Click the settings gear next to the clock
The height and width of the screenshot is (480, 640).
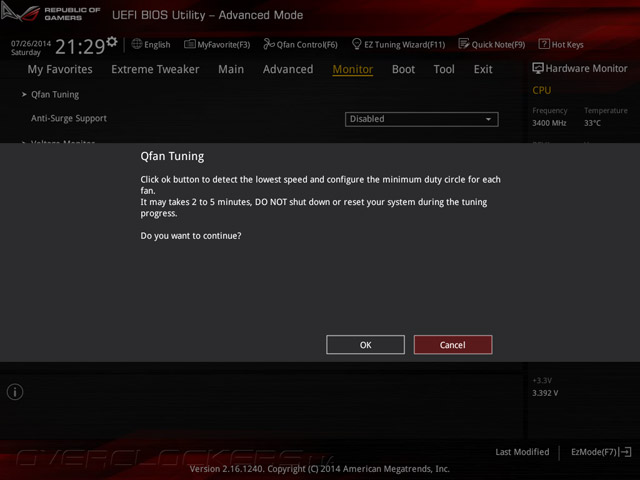[x=112, y=42]
